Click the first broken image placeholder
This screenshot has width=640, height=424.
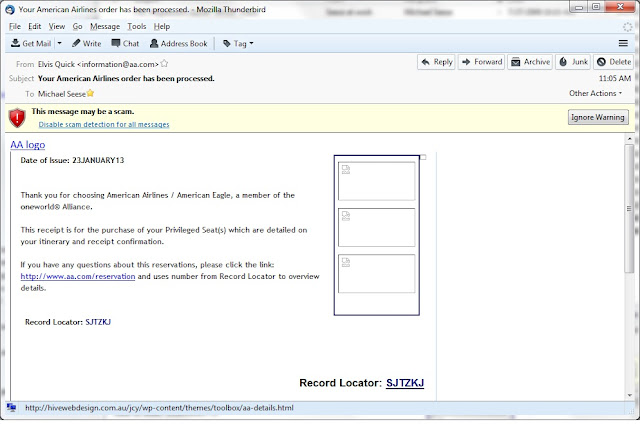pyautogui.click(x=376, y=181)
